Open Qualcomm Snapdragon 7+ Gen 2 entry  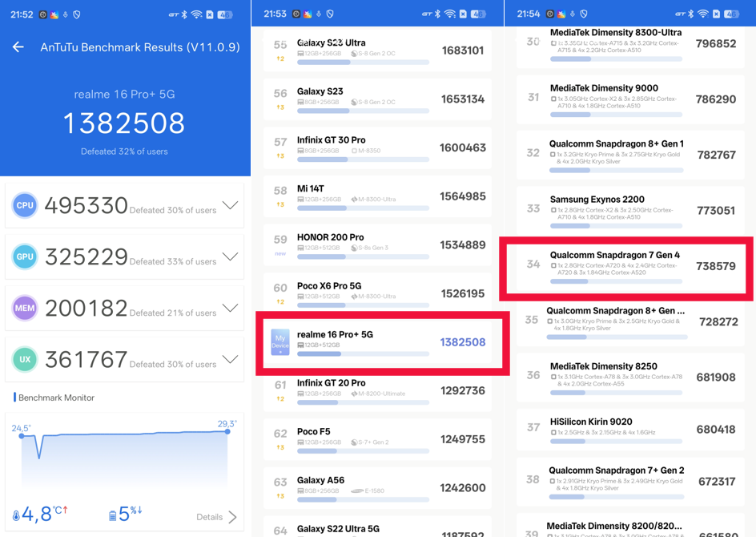[630, 482]
